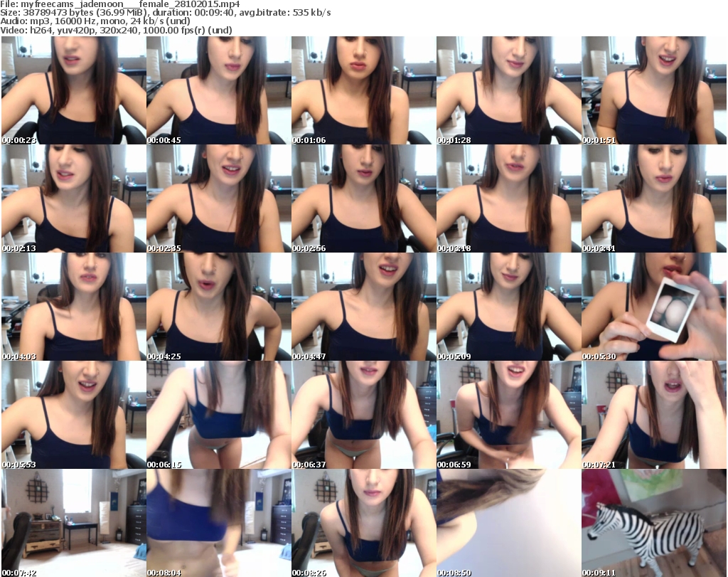Viewport: 728px width, 577px height.
Task: Click the thumbnail timestamped 00:01:06
Action: coord(363,90)
